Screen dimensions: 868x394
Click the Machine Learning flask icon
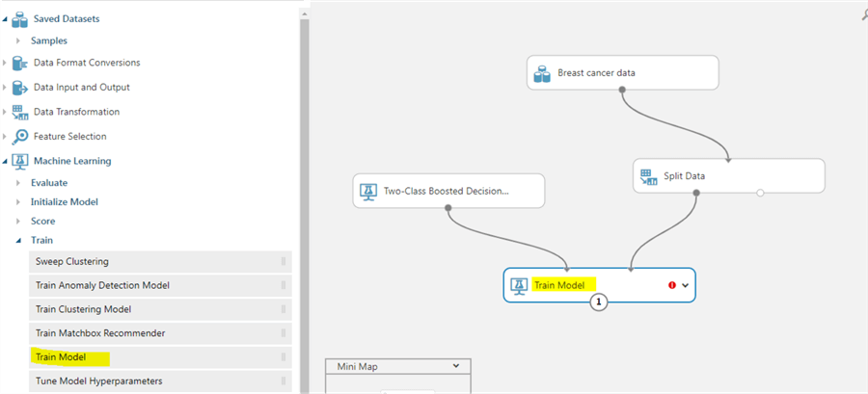pos(20,162)
